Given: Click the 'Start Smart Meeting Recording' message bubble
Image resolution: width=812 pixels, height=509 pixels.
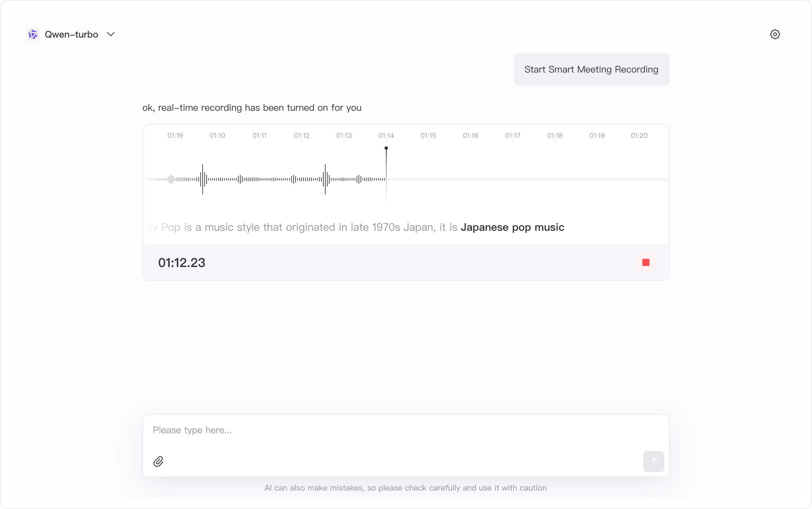Looking at the screenshot, I should 591,69.
